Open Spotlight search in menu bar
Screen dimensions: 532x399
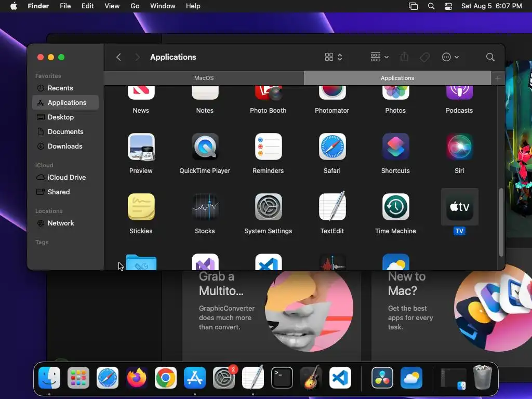click(431, 6)
